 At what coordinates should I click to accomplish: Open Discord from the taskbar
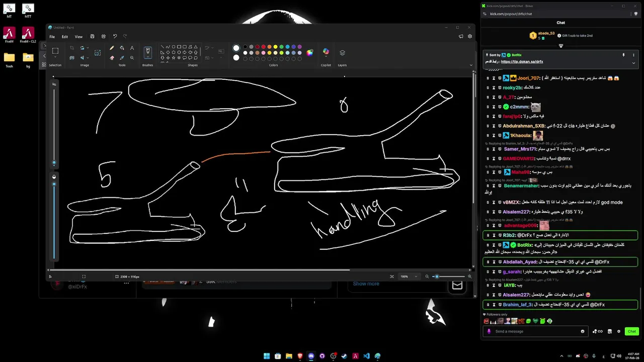(311, 356)
